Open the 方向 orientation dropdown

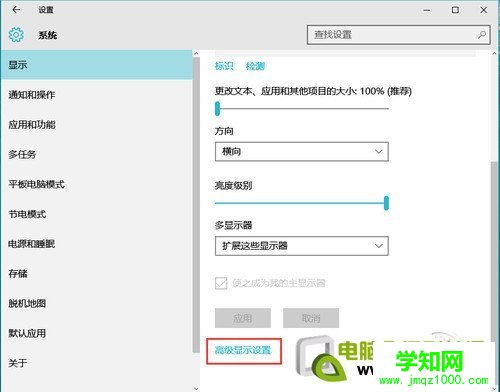pos(302,152)
